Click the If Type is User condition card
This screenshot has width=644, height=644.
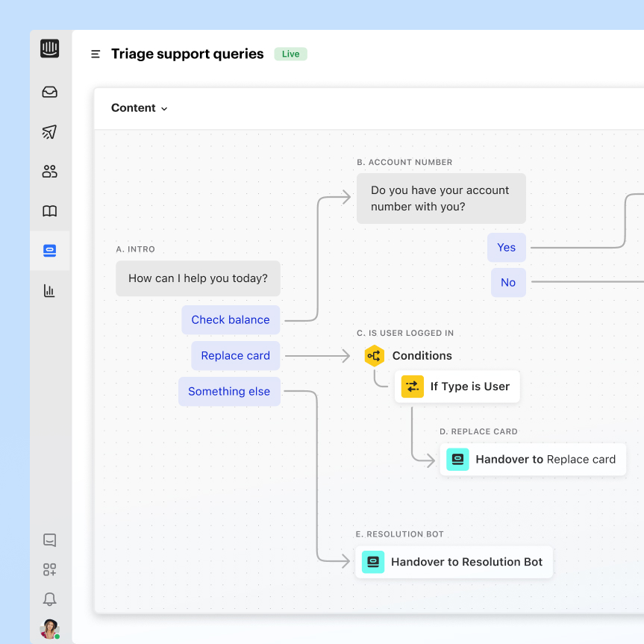click(x=457, y=387)
